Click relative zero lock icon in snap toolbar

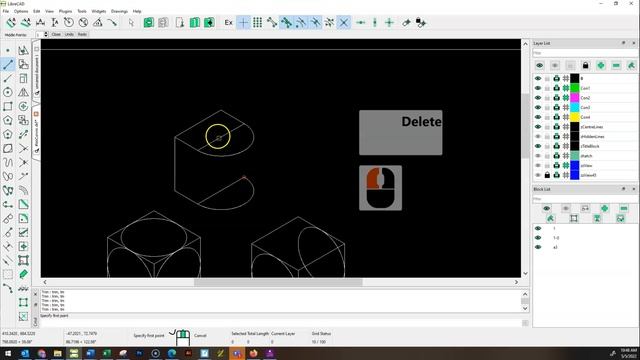tap(420, 22)
